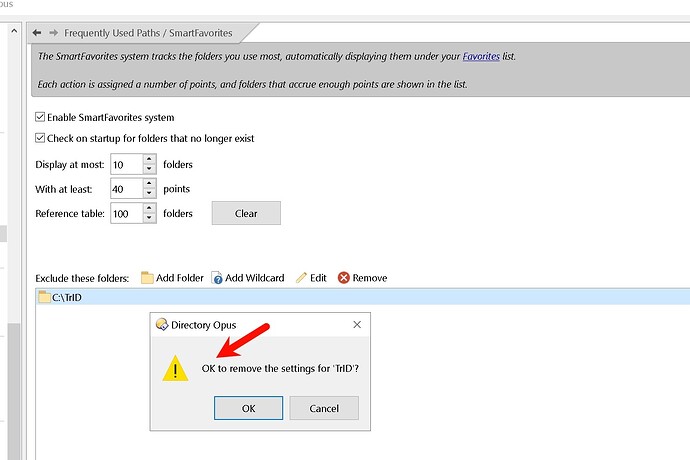
Task: Uncheck Check on startup for missing folders
Action: [x=40, y=138]
